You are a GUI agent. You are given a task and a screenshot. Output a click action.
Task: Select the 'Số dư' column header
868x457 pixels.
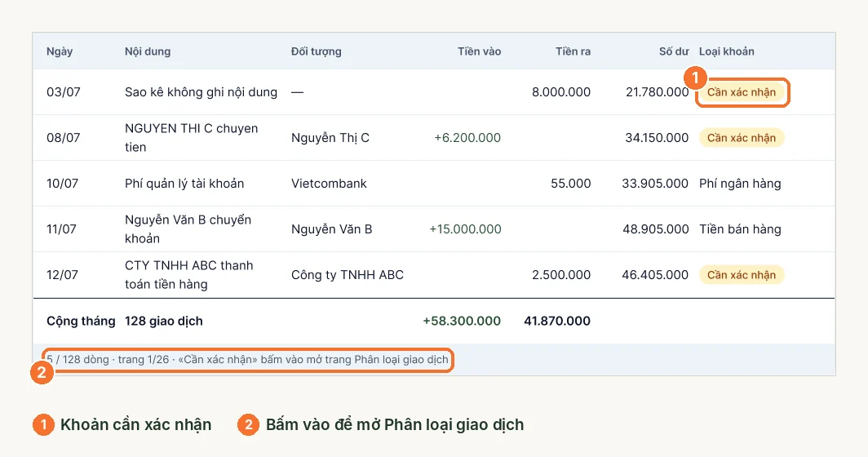click(x=674, y=51)
